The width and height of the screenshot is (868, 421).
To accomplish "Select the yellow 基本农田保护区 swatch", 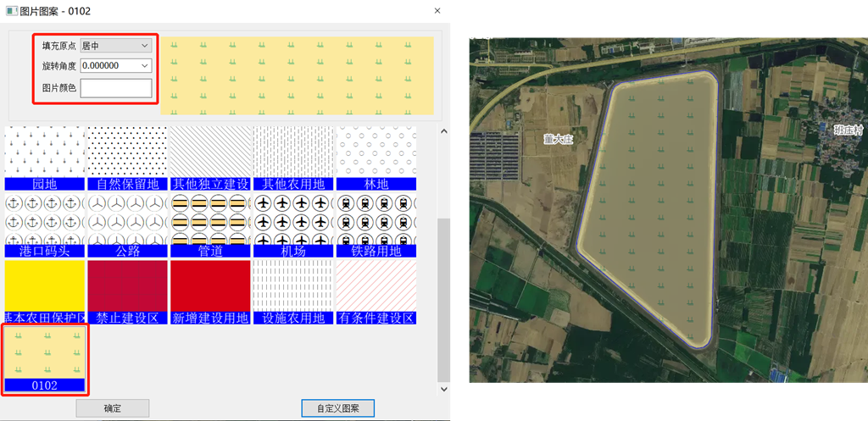I will point(44,286).
